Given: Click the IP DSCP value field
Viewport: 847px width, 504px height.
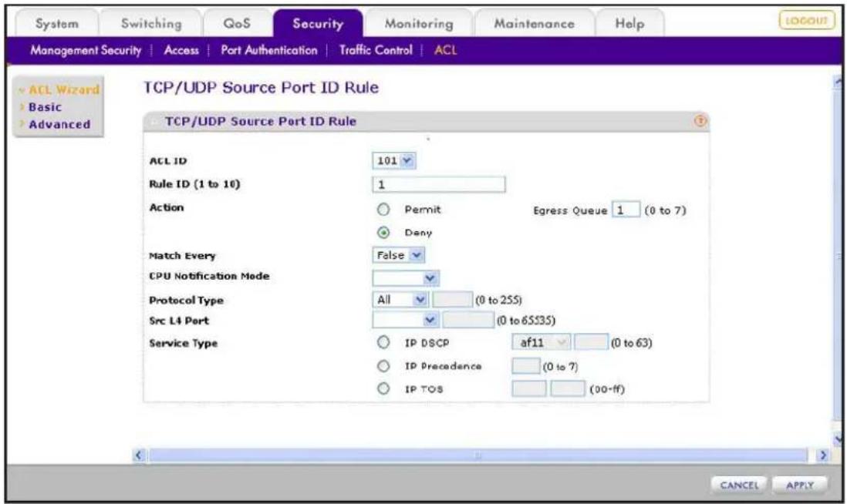Looking at the screenshot, I should [591, 342].
